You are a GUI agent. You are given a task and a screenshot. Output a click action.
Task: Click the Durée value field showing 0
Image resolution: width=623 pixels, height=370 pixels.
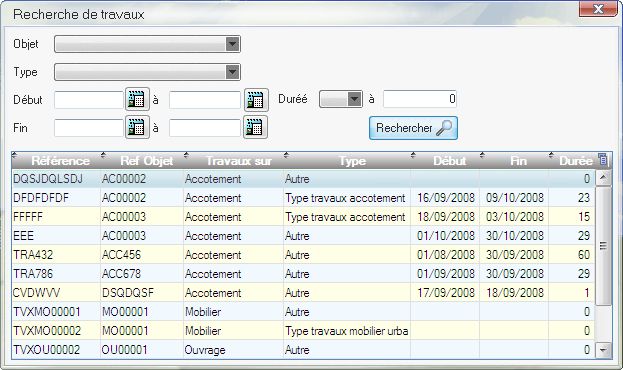coord(420,99)
